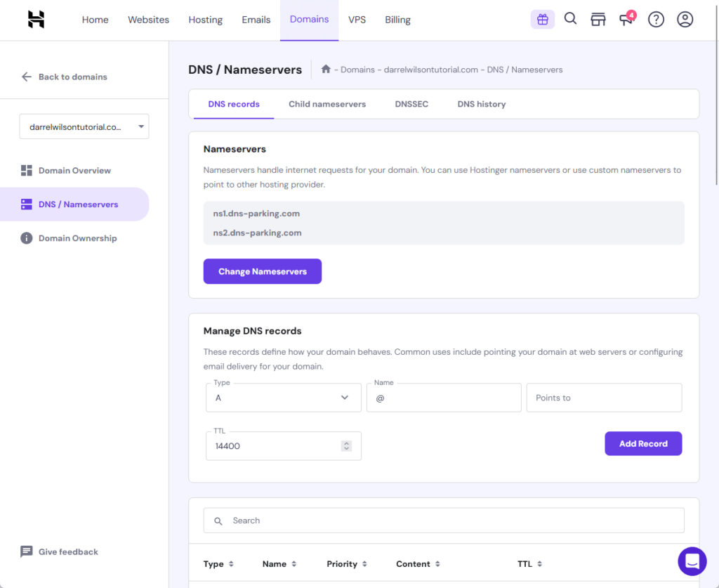The height and width of the screenshot is (588, 719).
Task: Click the back arrow icon beside Back to domains
Action: [27, 77]
